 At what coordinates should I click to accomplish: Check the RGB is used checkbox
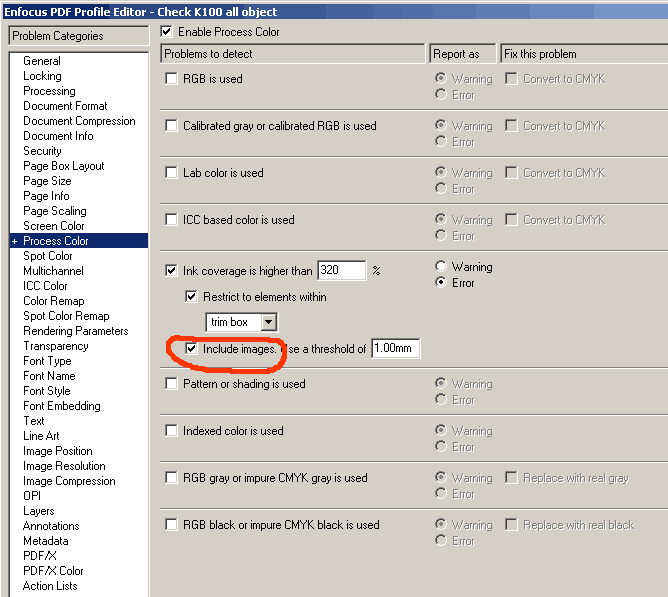[171, 78]
